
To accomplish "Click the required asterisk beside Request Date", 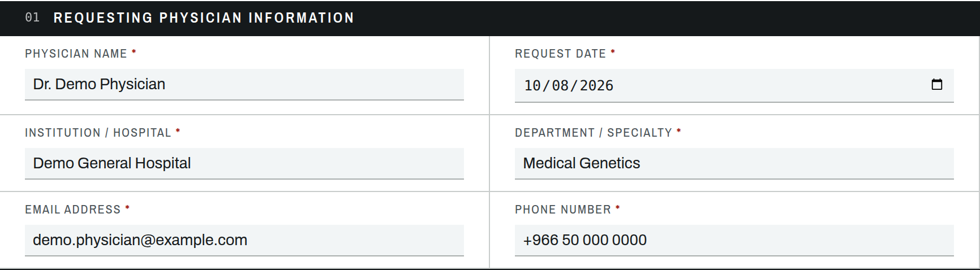I will coord(613,53).
